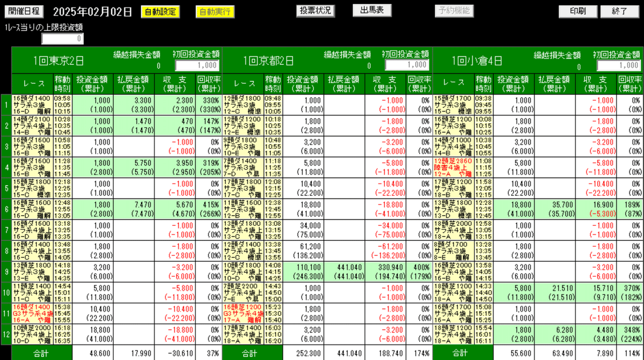Click Kokura recovery rate cell 348%

pos(630,334)
